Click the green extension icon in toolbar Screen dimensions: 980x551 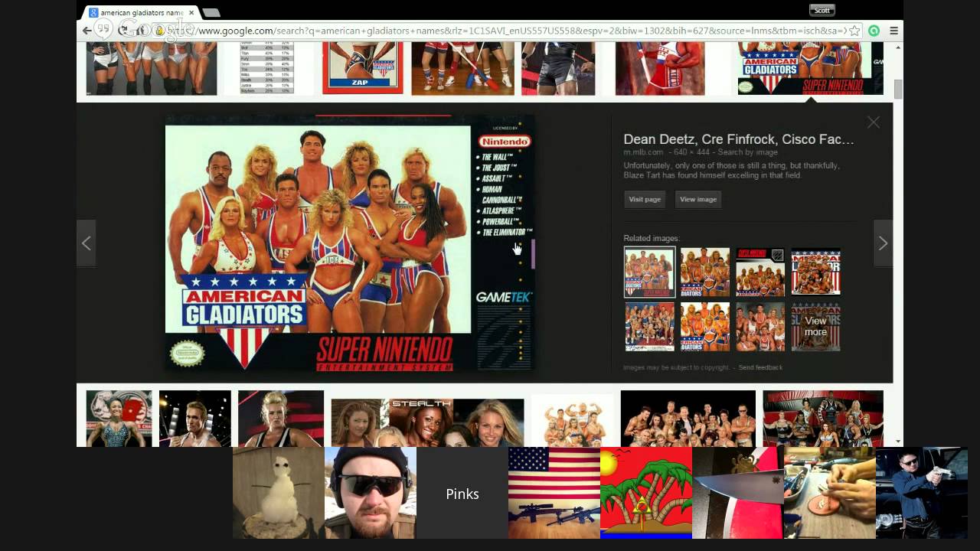tap(874, 31)
